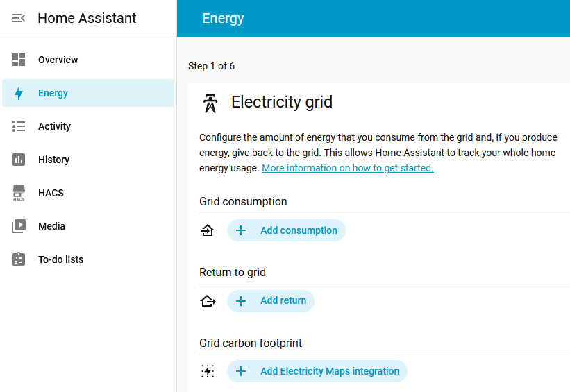Collapse the sidebar with the menu icon

click(x=19, y=18)
